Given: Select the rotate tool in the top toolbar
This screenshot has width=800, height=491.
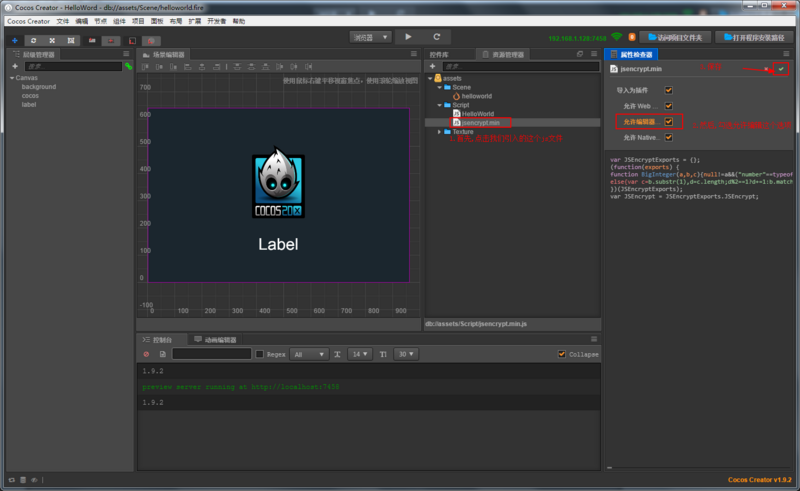Looking at the screenshot, I should coord(34,40).
